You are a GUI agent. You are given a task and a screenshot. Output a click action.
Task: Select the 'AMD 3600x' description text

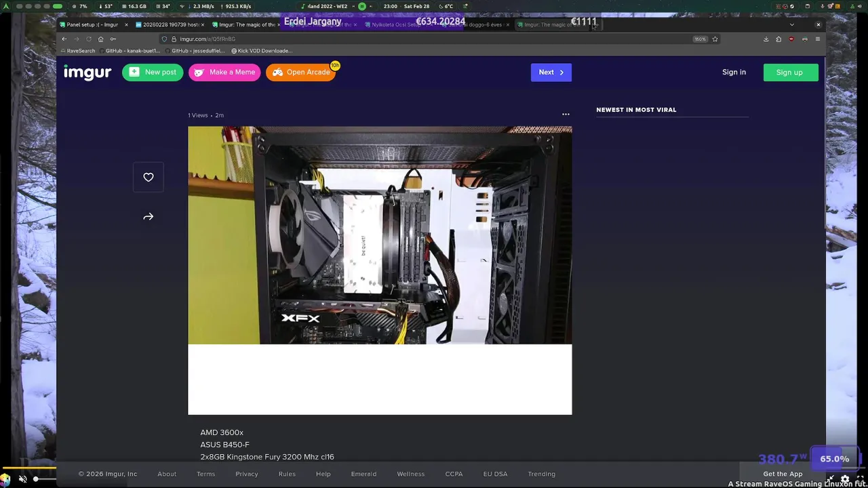point(222,432)
